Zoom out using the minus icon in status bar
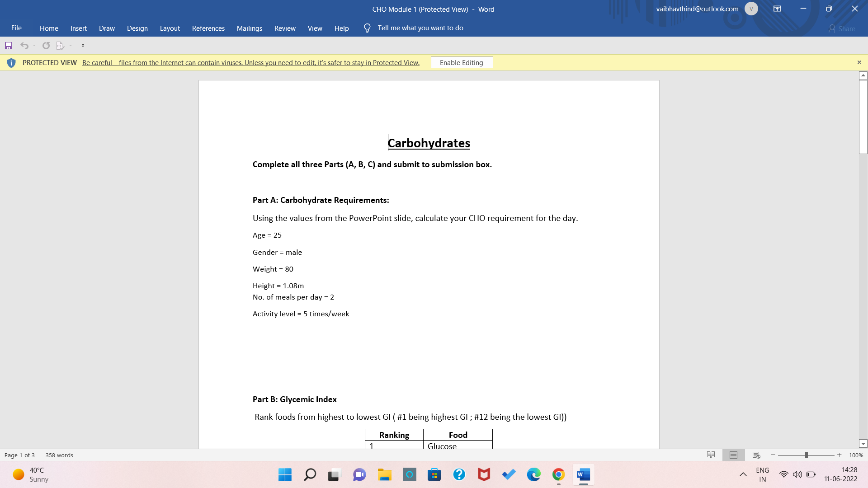This screenshot has height=488, width=868. click(773, 455)
